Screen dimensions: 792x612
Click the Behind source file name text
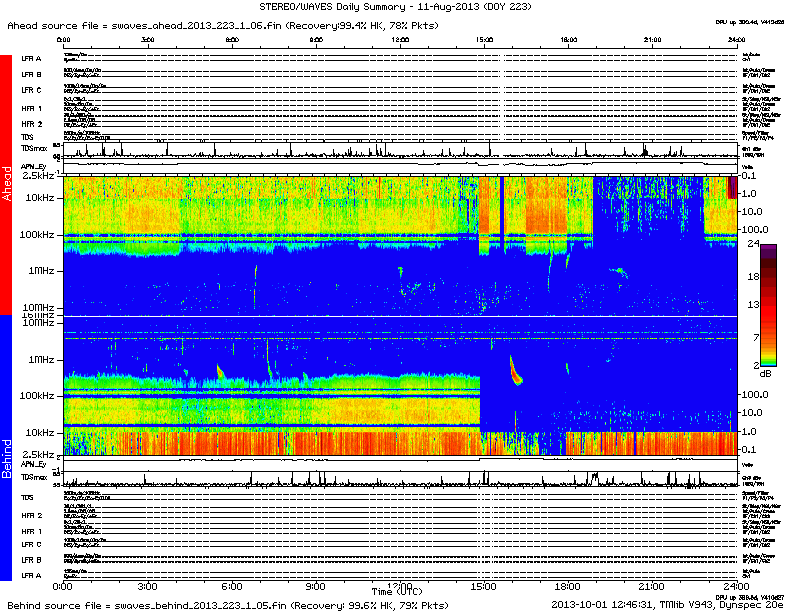click(x=228, y=605)
